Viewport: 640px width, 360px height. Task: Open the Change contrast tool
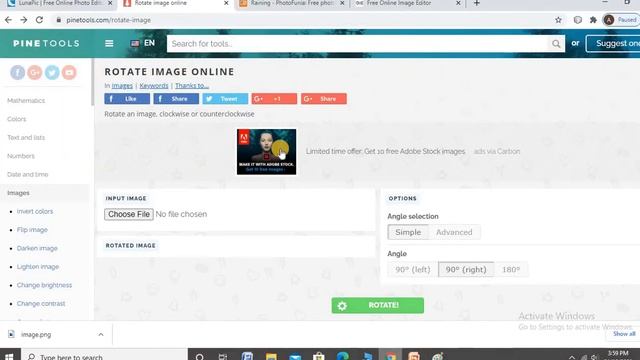coord(41,303)
